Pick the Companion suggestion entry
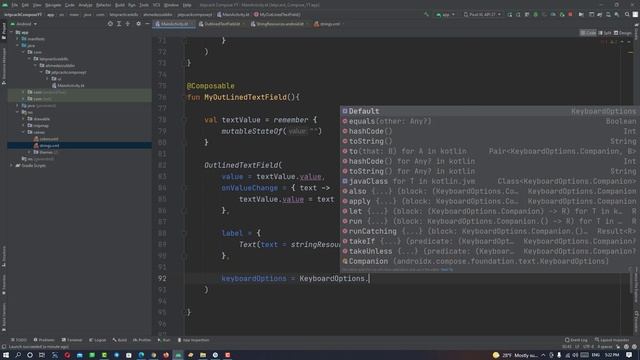The image size is (640, 360). (490, 261)
